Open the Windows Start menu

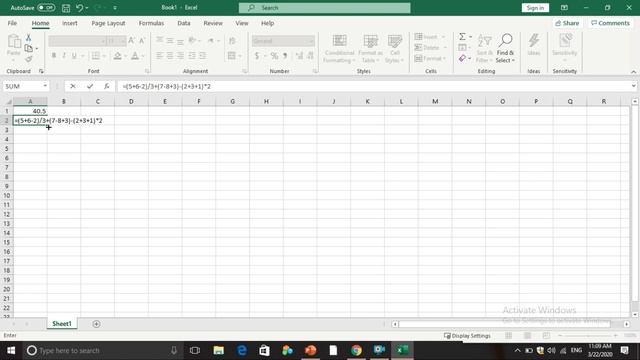point(11,350)
